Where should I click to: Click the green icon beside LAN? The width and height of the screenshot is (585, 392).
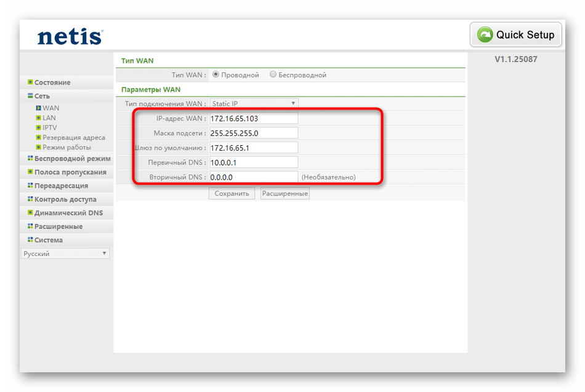coord(38,118)
